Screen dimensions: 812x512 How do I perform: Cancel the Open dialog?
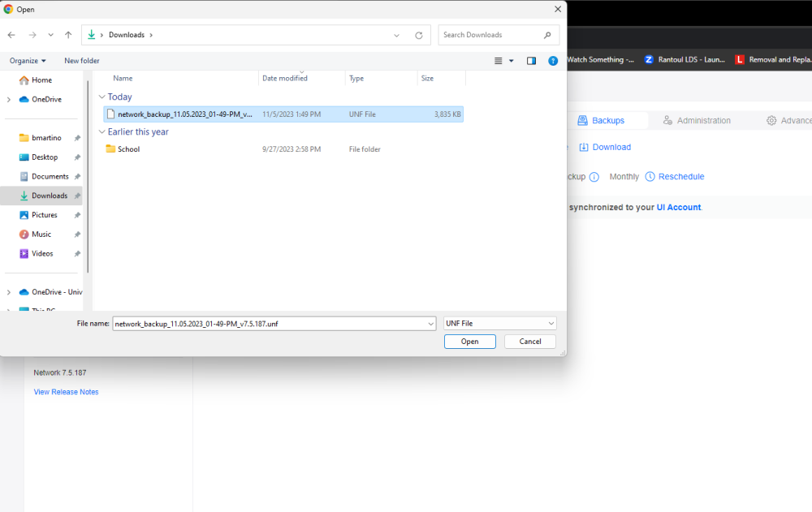[x=529, y=342]
